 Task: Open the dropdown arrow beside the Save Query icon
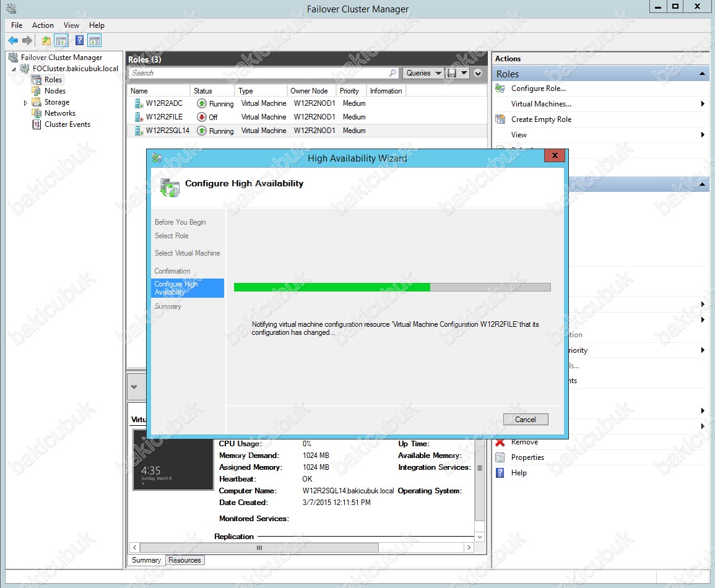tap(464, 73)
